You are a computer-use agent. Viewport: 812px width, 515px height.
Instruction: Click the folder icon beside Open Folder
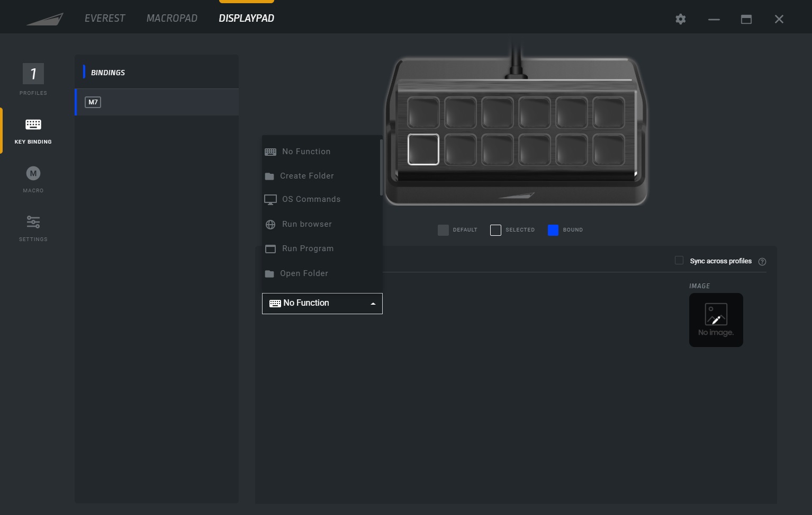click(269, 274)
